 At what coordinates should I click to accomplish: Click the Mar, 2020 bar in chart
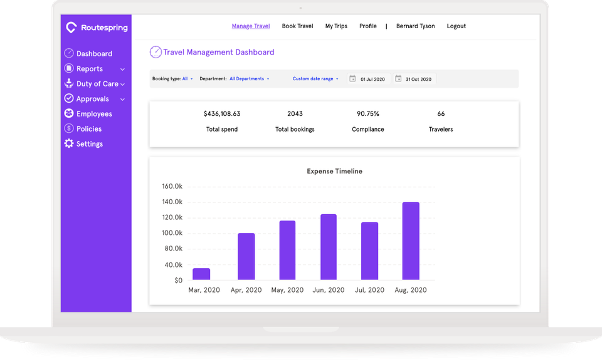point(201,274)
